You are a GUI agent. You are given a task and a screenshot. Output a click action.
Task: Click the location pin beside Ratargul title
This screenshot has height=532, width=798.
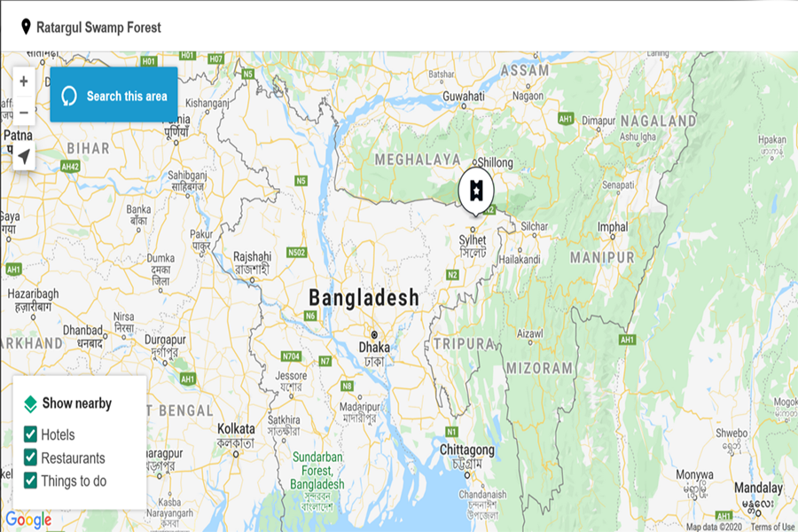coord(26,27)
